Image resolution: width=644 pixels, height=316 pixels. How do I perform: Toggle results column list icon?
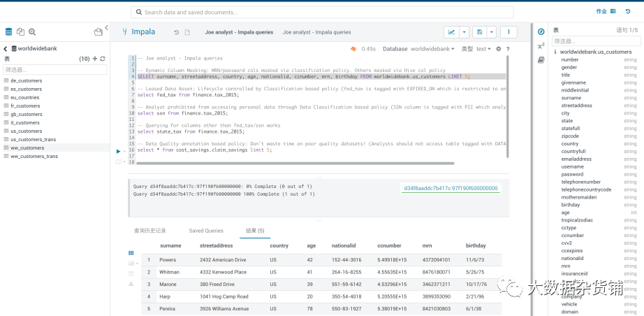tap(131, 273)
